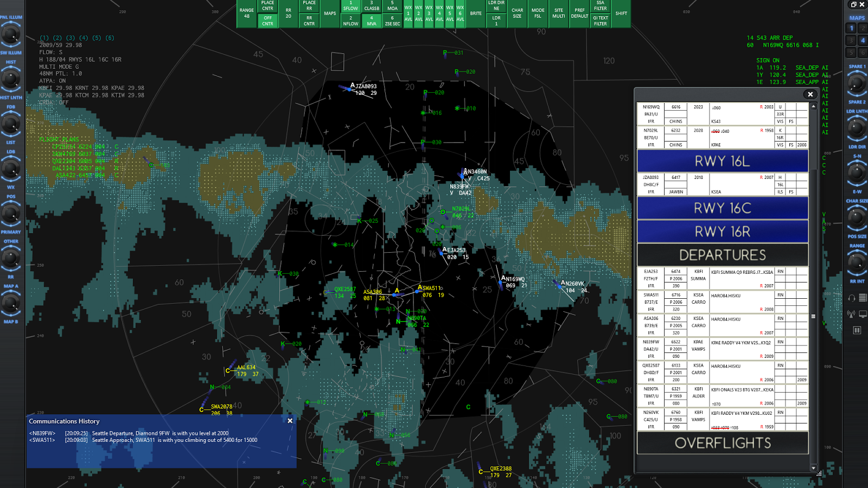Click the pause icon in the right sidebar
Viewport: 868px width, 488px height.
[x=857, y=330]
